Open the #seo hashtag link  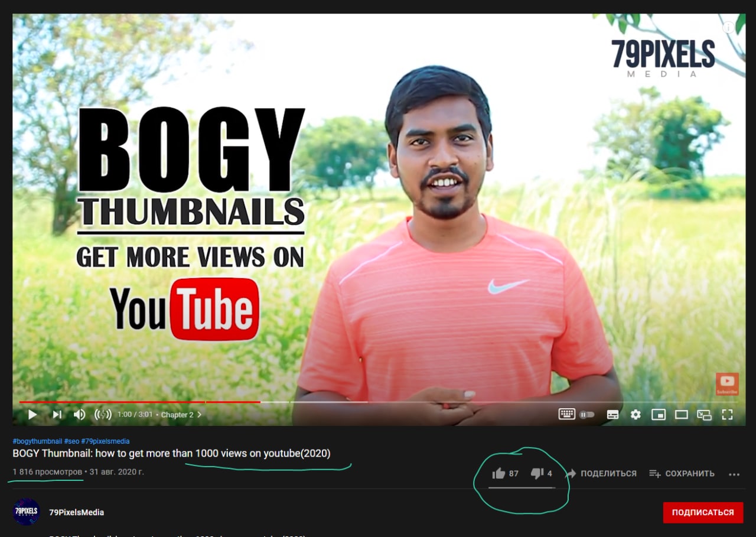click(71, 441)
